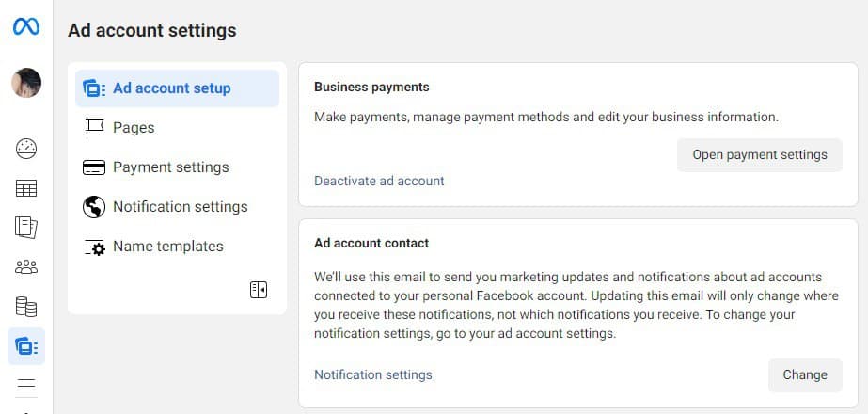868x414 pixels.
Task: Click the Change email button
Action: tap(805, 375)
